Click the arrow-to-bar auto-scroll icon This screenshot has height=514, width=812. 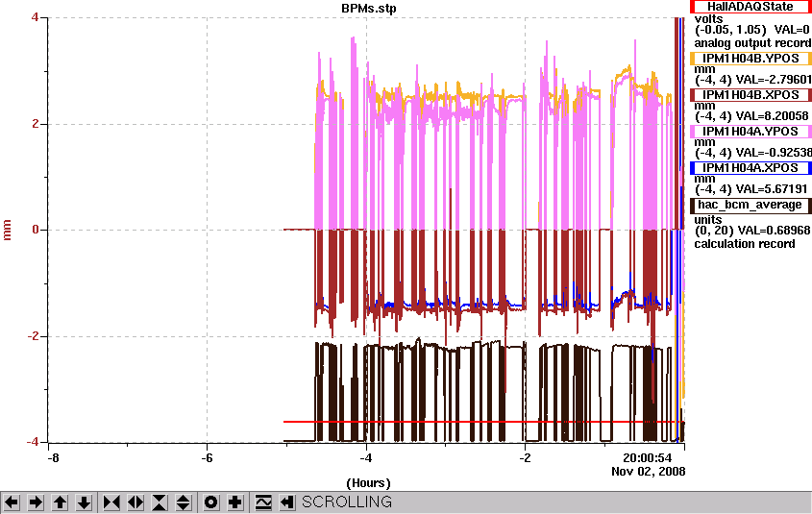tap(287, 502)
